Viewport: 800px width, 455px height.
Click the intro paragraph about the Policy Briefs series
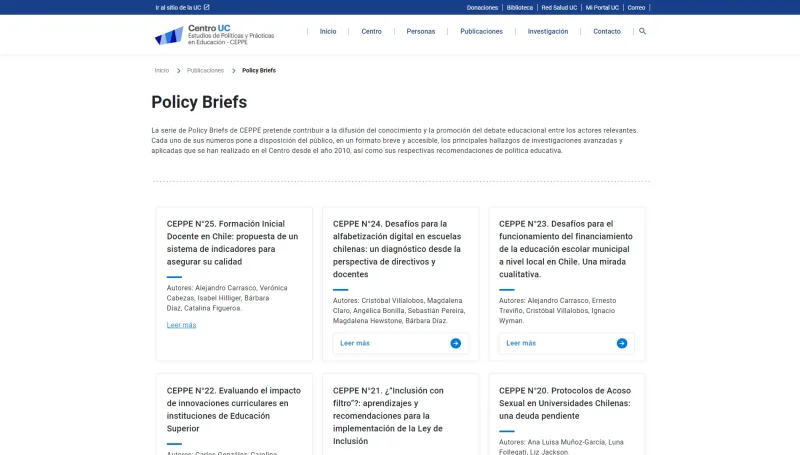[x=395, y=140]
